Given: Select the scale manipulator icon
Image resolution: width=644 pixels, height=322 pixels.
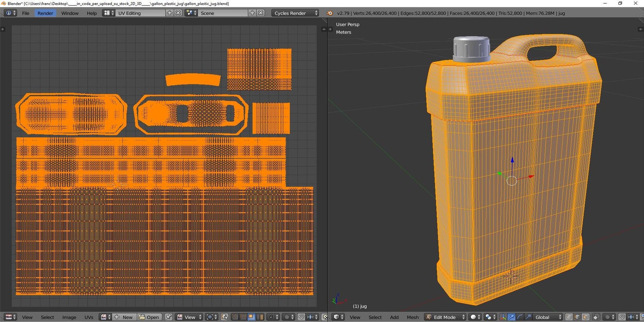Looking at the screenshot, I should 528,317.
